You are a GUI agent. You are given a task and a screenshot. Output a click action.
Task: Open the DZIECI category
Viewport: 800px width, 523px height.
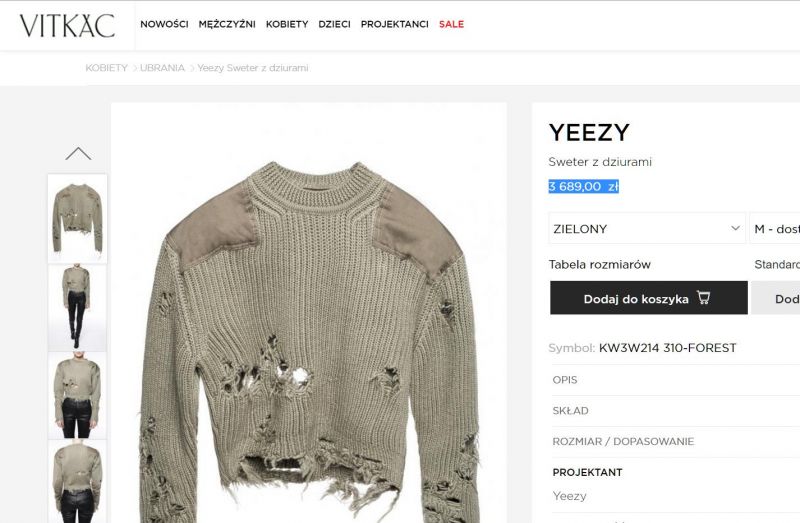point(334,24)
